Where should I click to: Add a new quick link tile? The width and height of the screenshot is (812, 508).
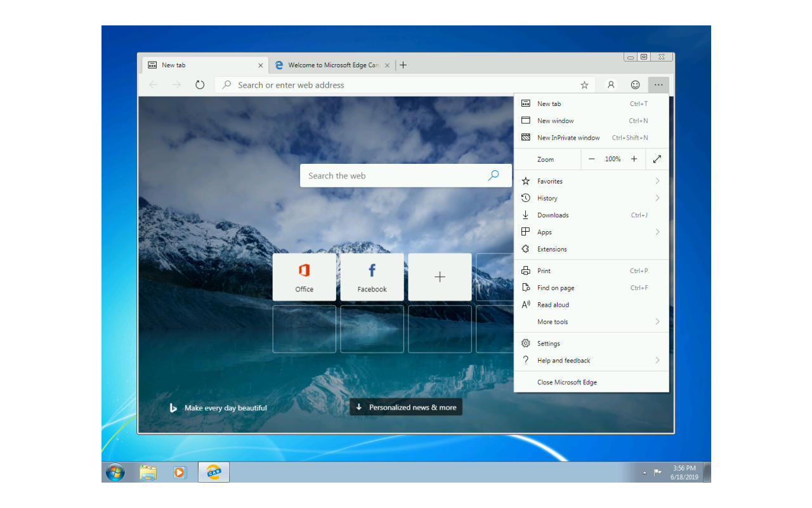[x=440, y=277]
